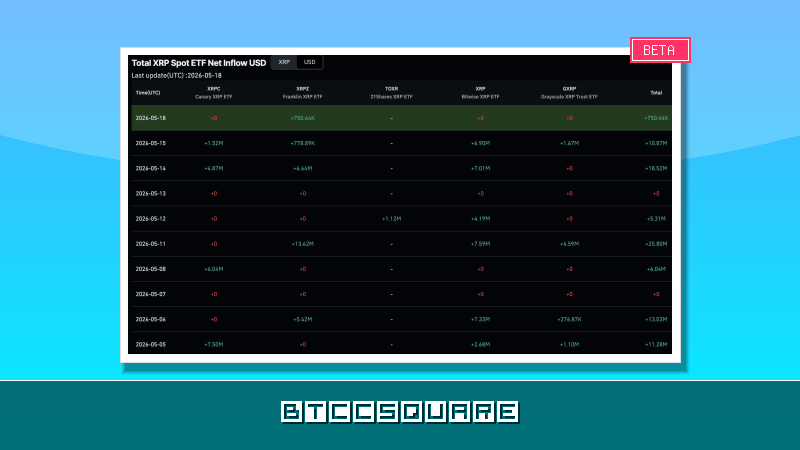
Task: Click the +7.50M Canary value
Action: tap(214, 344)
